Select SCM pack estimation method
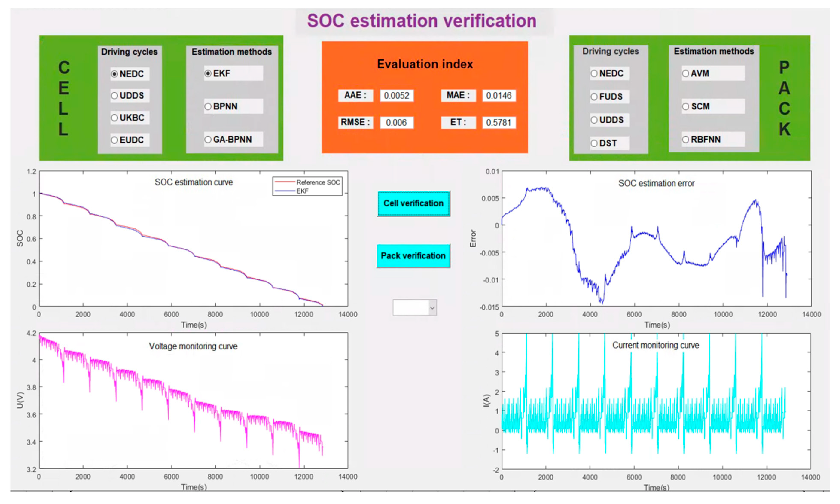 coord(686,107)
